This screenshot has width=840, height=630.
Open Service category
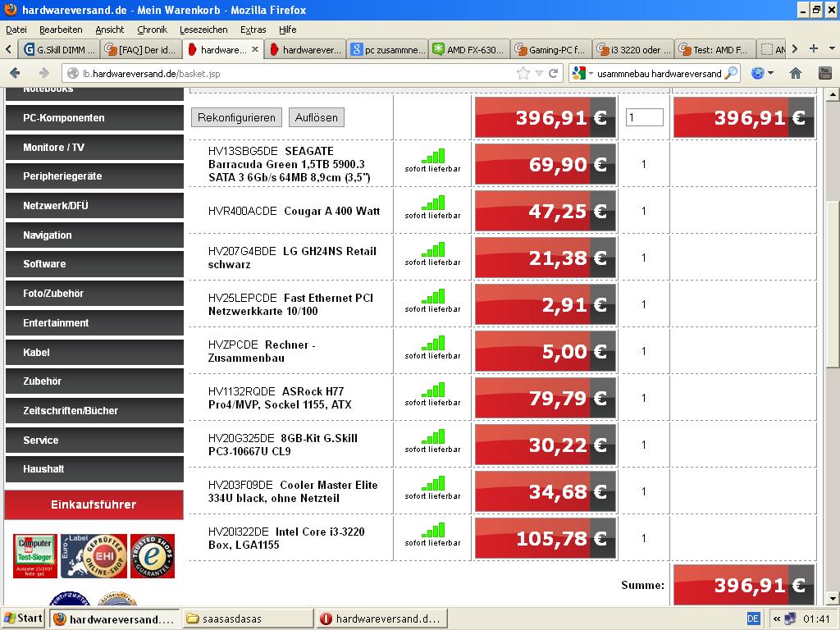tap(94, 441)
